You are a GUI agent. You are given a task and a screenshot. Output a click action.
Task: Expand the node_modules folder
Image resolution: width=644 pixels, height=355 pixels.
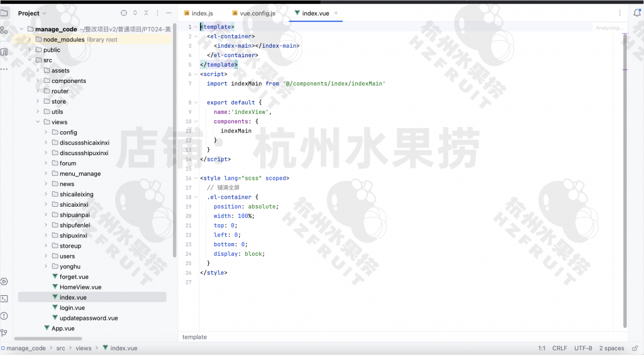pos(30,40)
